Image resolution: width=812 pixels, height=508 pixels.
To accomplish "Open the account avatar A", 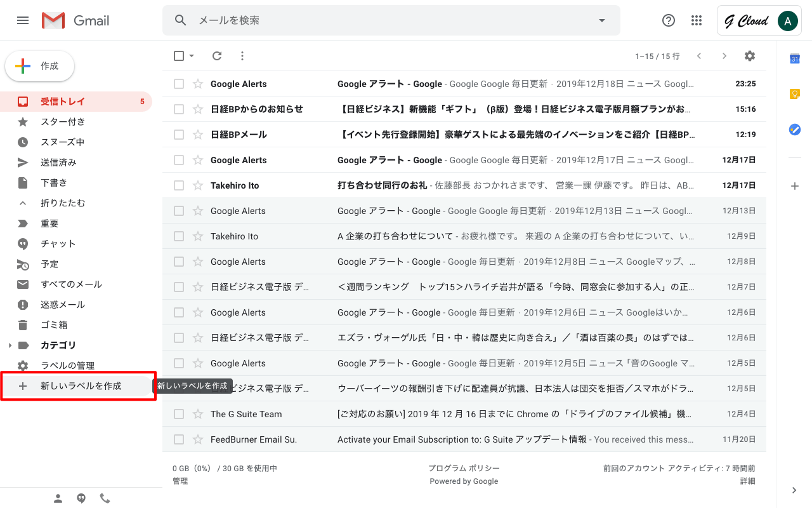I will point(787,21).
